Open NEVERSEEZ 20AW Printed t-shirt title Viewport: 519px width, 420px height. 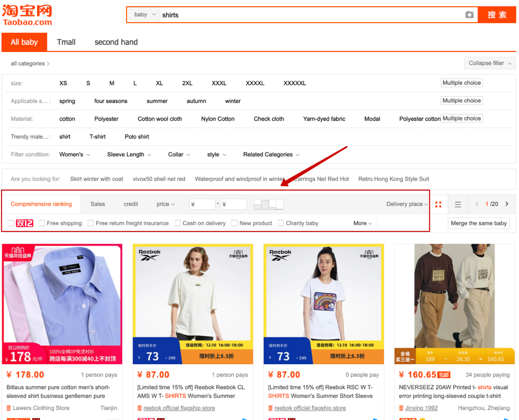tap(453, 391)
